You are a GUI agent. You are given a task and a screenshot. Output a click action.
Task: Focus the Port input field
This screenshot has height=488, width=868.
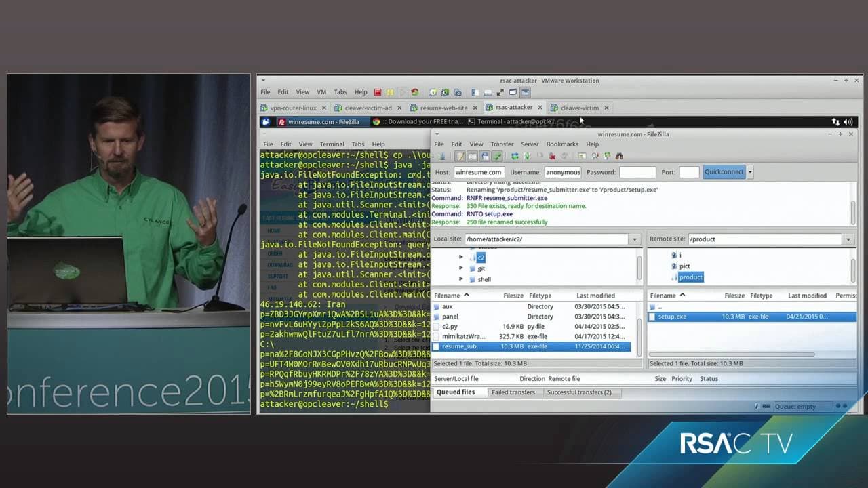click(689, 172)
